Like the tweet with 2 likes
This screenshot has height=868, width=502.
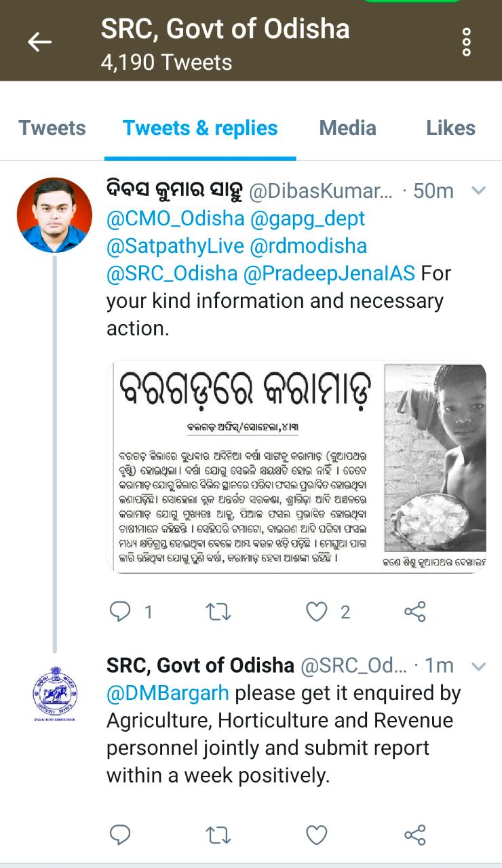317,612
